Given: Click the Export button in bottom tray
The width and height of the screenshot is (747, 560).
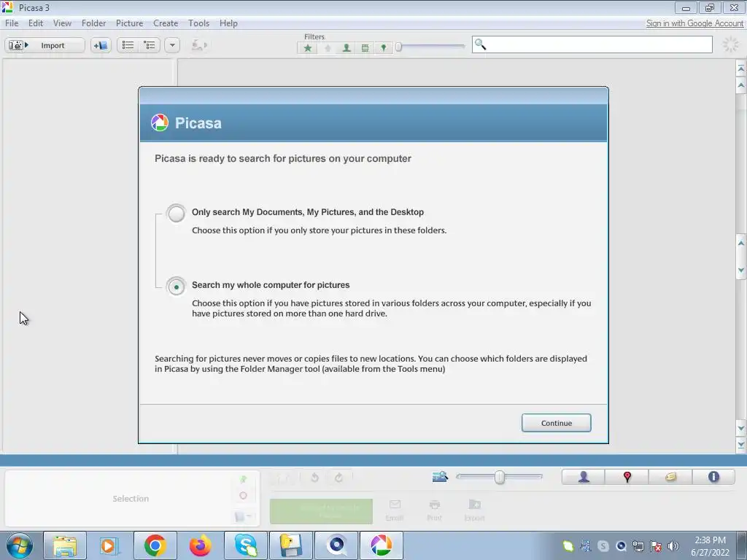Looking at the screenshot, I should [x=474, y=510].
